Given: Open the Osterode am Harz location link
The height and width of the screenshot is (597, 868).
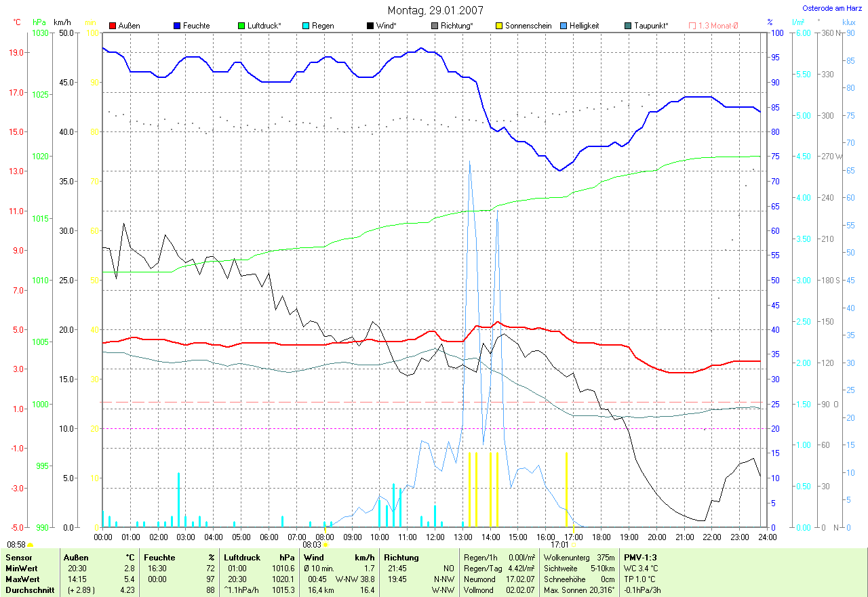Looking at the screenshot, I should point(832,8).
